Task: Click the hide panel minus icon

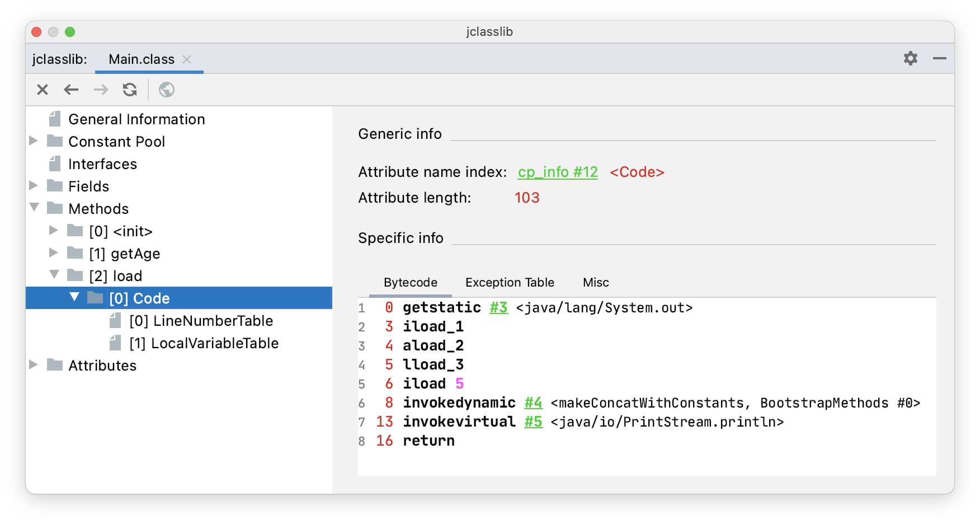Action: pos(940,58)
